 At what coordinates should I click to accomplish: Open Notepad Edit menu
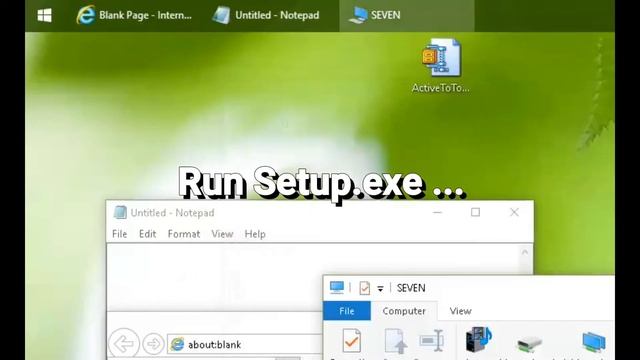tap(147, 234)
